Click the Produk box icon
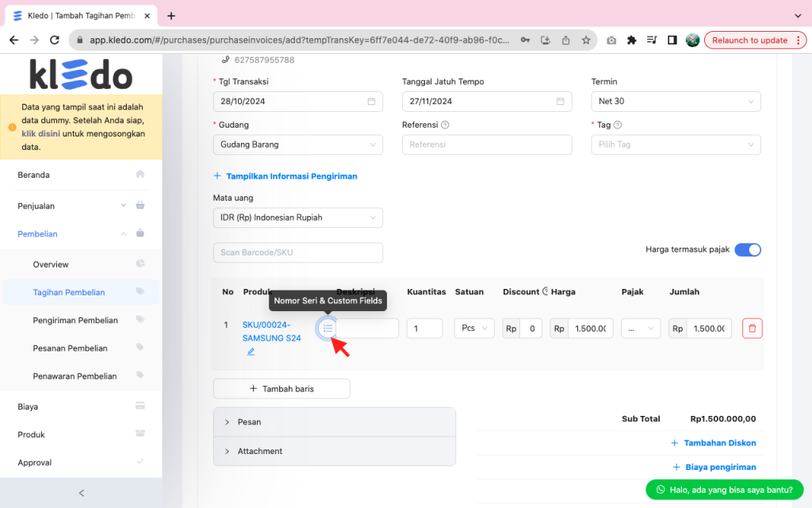812x508 pixels. tap(140, 433)
